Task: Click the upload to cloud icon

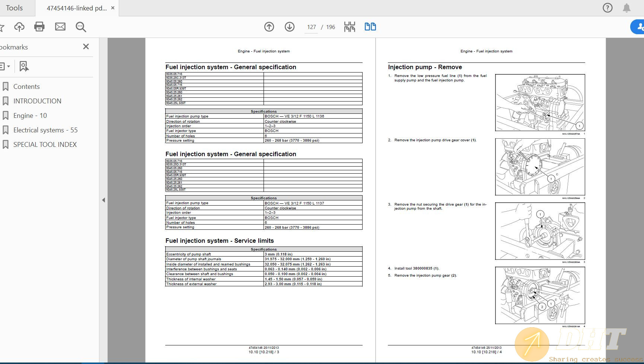Action: point(19,27)
